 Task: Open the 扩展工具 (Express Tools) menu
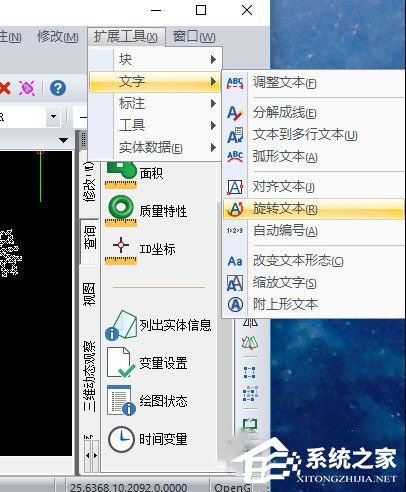(x=126, y=36)
